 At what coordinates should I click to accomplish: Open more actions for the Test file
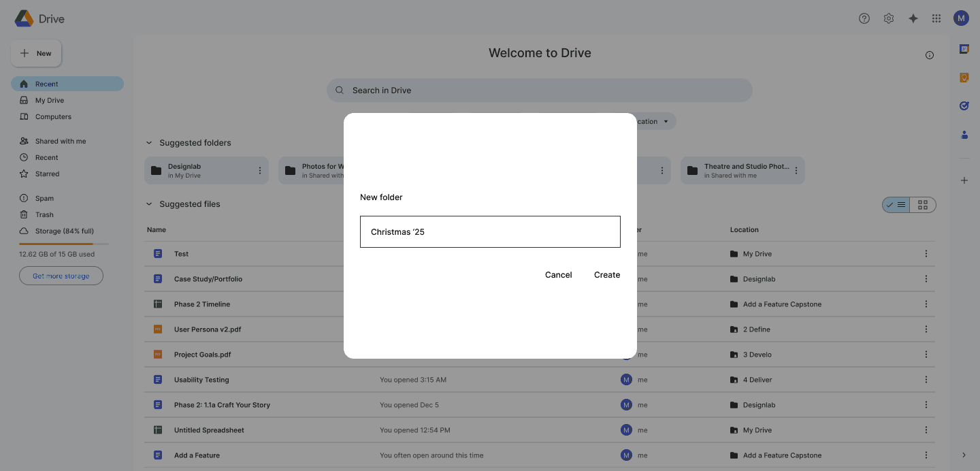[x=926, y=254]
